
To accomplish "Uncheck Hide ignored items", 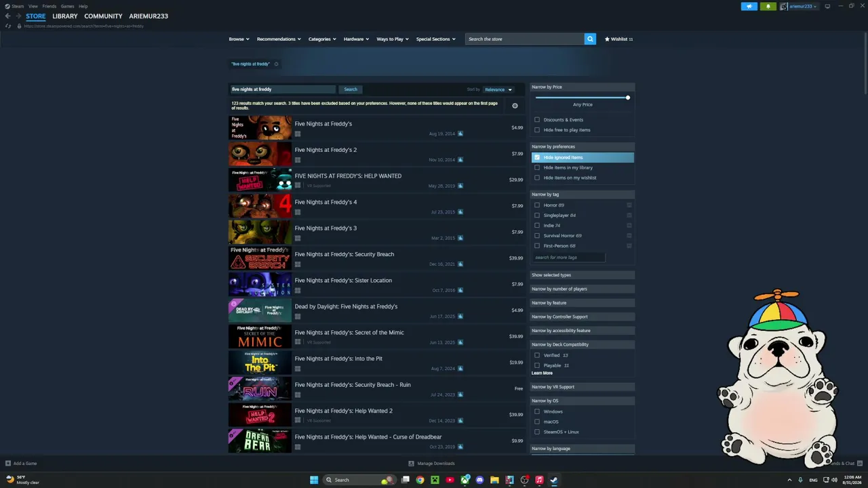I will [537, 157].
